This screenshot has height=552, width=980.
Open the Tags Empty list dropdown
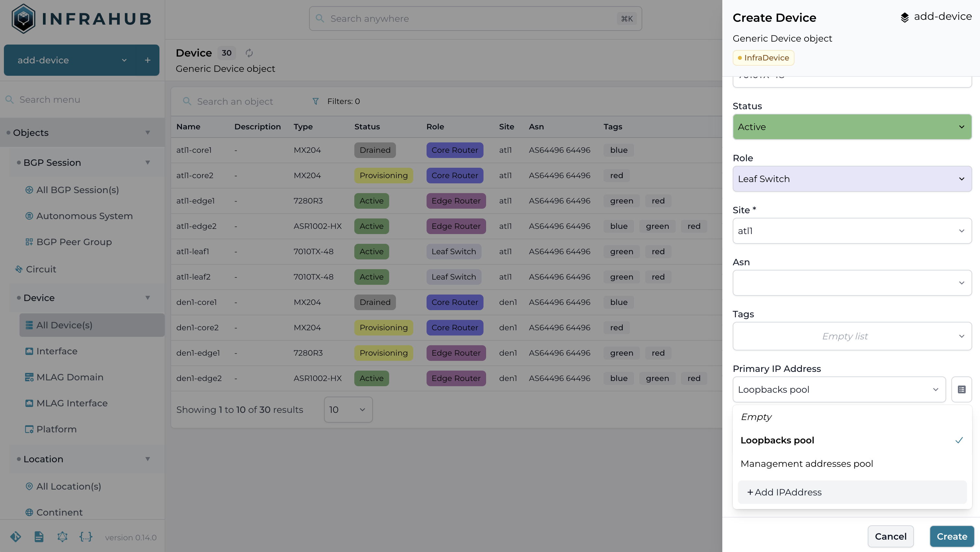coord(852,336)
